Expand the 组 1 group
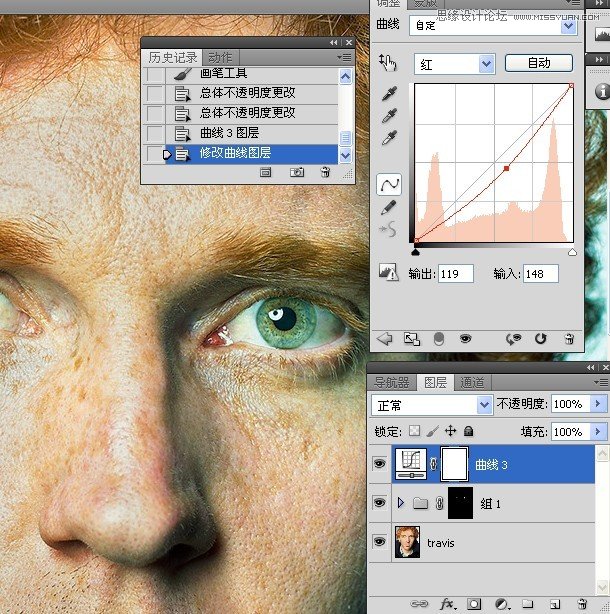Screen dimensions: 610x614 [x=401, y=502]
